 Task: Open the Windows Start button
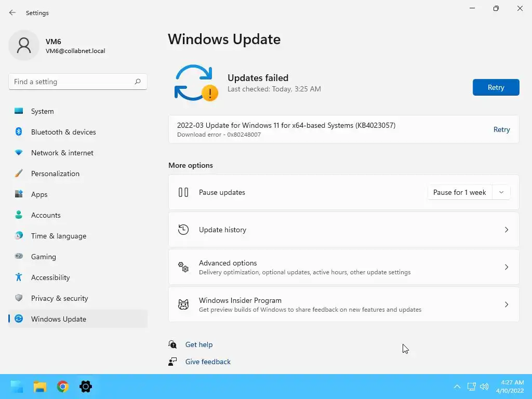tap(17, 387)
